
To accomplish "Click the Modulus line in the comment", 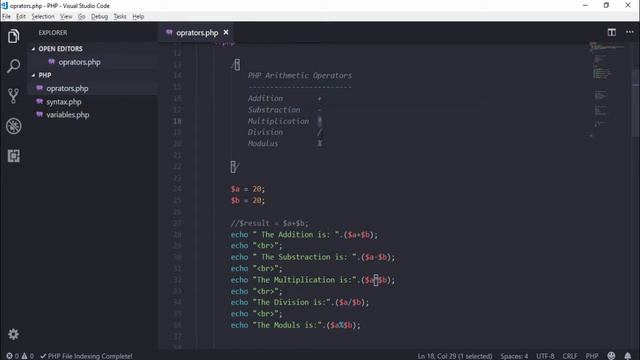I will point(285,144).
